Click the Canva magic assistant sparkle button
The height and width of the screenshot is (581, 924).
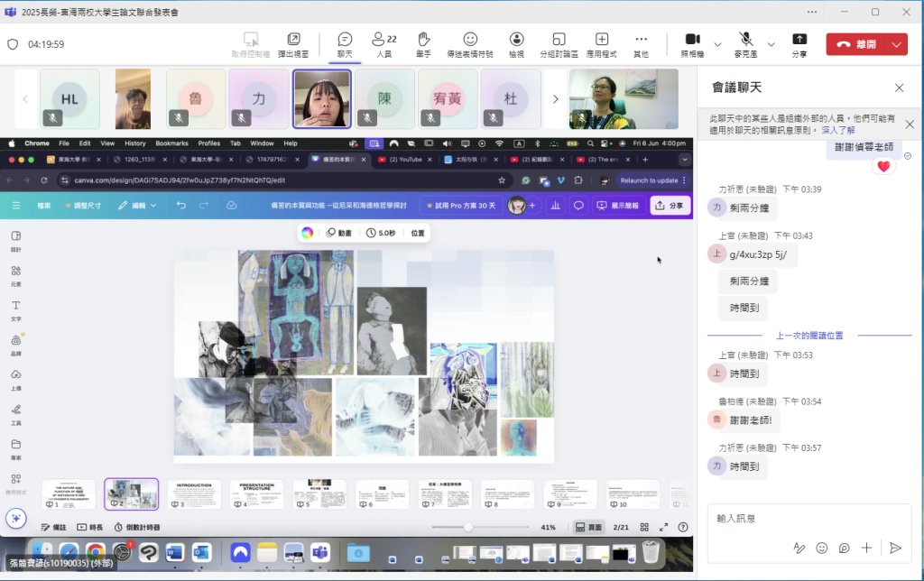tap(16, 518)
